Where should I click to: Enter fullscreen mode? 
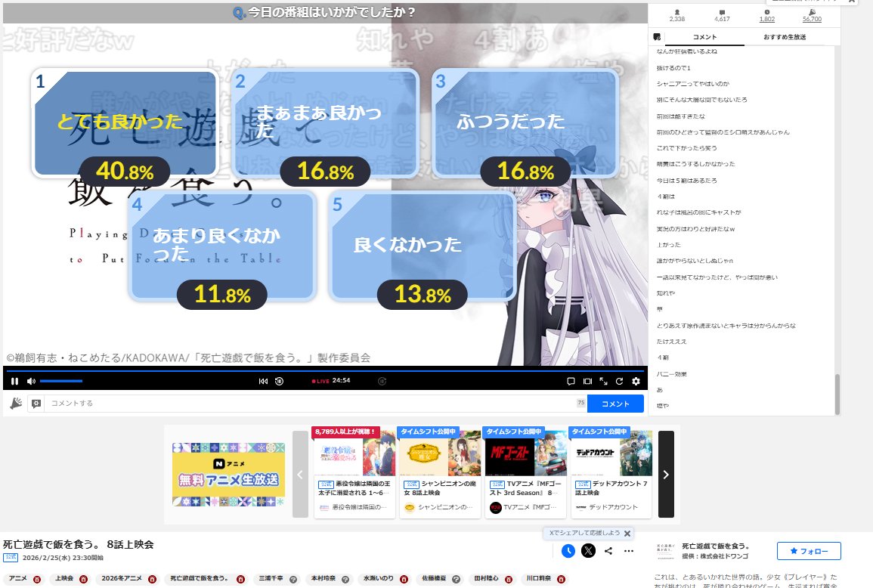[603, 382]
